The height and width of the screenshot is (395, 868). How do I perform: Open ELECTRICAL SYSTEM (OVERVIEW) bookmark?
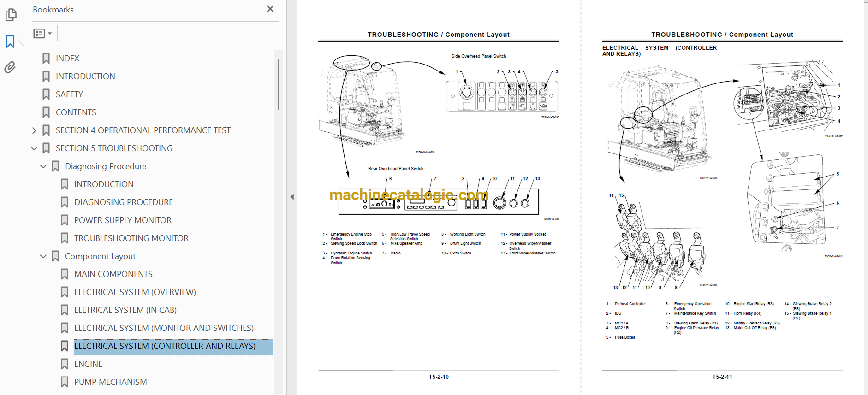[135, 292]
